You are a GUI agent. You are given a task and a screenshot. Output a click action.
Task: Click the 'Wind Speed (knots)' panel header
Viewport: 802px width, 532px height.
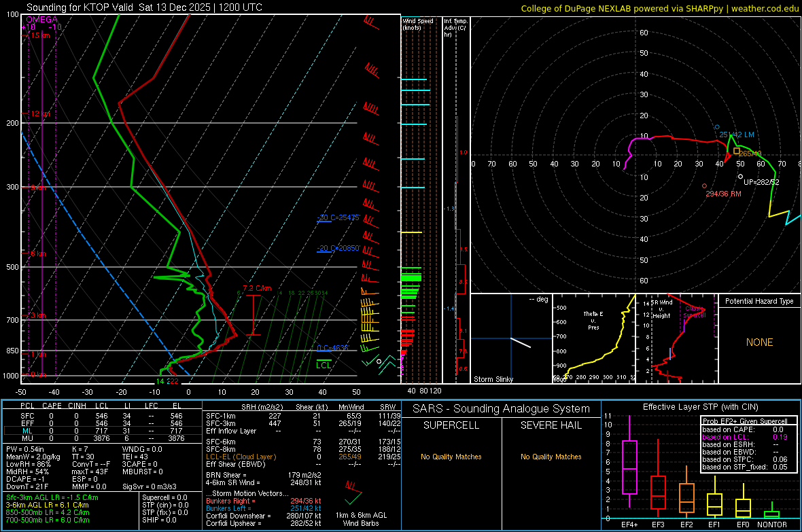[417, 24]
